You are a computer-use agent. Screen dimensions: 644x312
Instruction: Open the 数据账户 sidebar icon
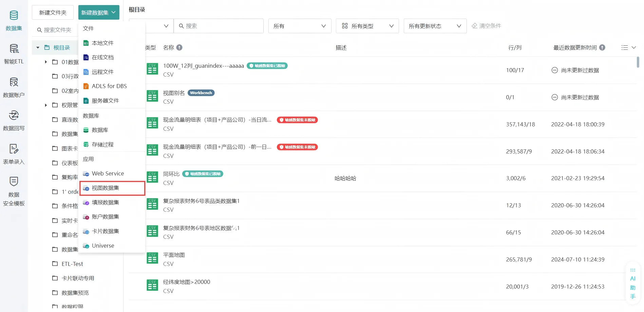tap(14, 87)
